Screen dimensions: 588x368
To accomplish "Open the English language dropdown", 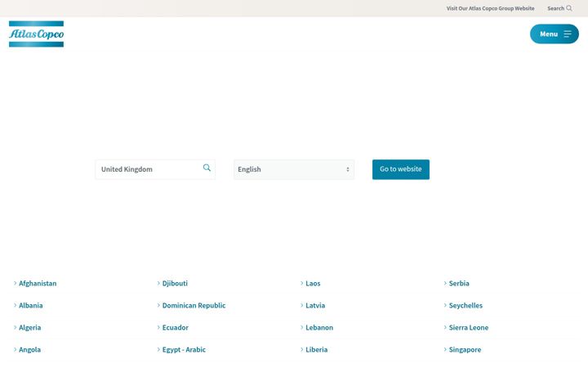I will [x=294, y=169].
